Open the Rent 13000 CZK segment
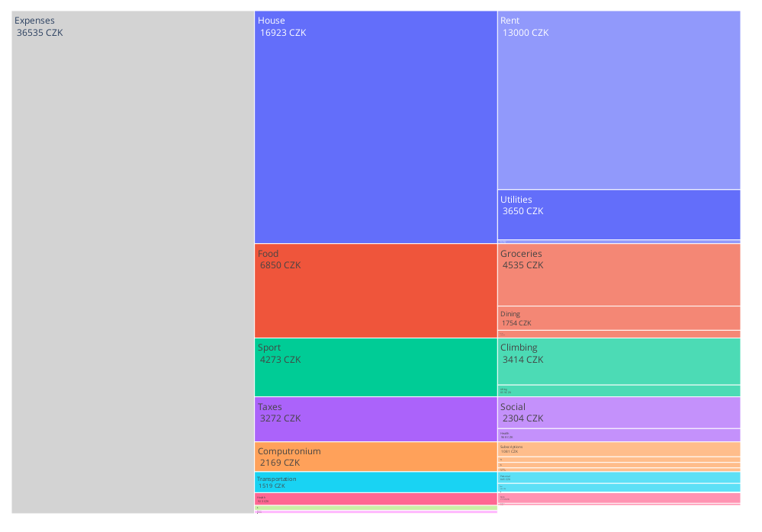The width and height of the screenshot is (762, 532). (x=619, y=100)
